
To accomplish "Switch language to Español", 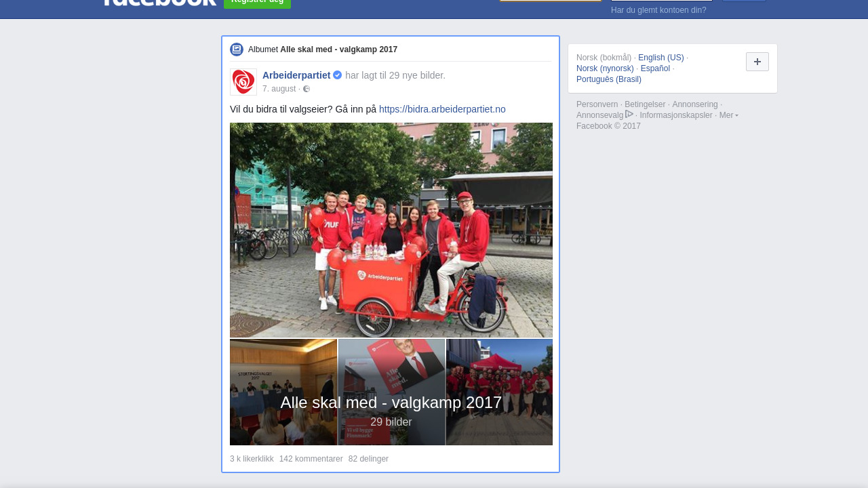I will [x=655, y=68].
